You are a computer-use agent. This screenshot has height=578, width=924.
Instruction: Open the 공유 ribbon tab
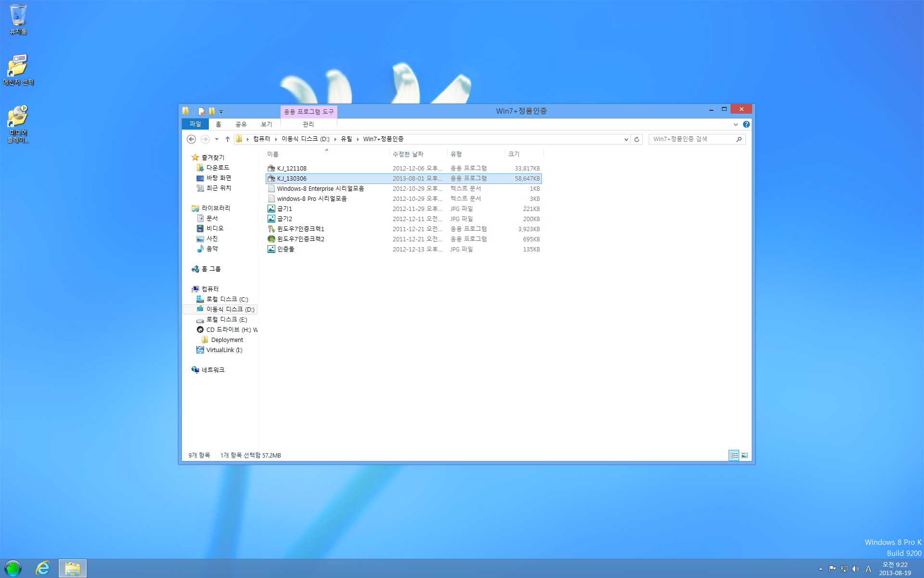coord(241,124)
